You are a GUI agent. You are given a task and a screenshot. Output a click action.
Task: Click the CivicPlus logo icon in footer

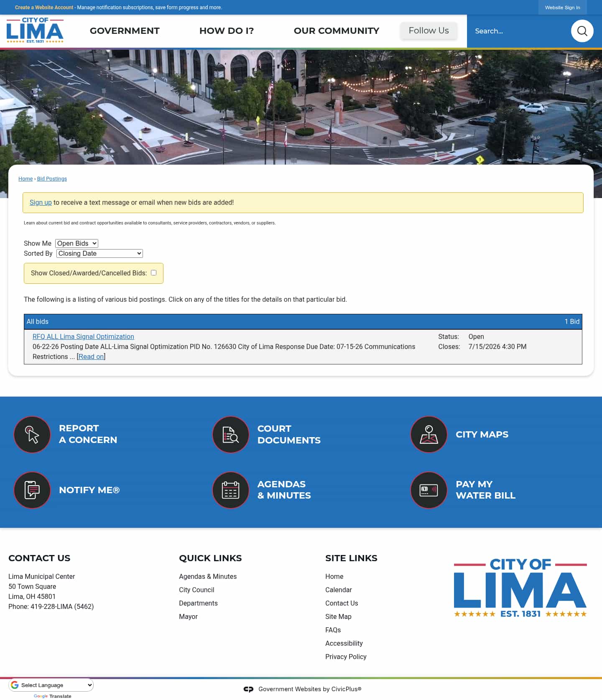(x=249, y=689)
